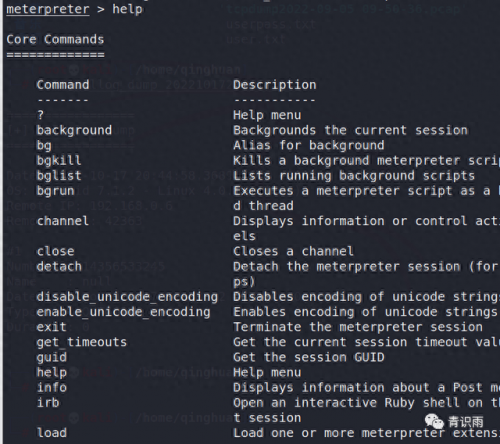Click the WeChat watermark icon
This screenshot has height=444, width=500.
click(x=434, y=422)
